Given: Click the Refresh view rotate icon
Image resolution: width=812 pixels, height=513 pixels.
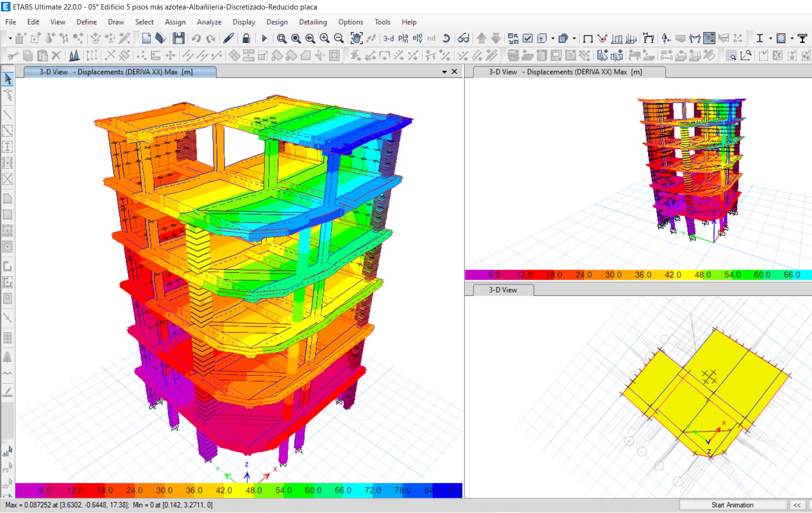Looking at the screenshot, I should pyautogui.click(x=446, y=38).
